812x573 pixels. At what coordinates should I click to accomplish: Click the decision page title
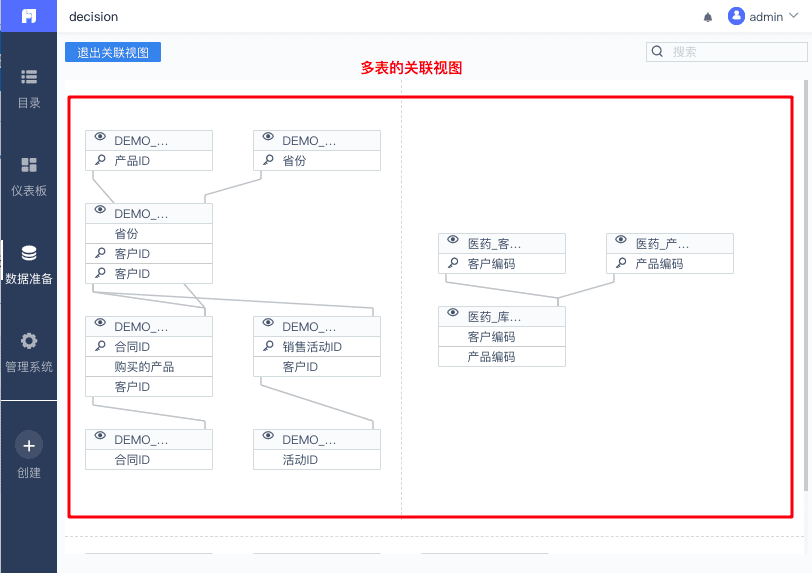tap(94, 17)
